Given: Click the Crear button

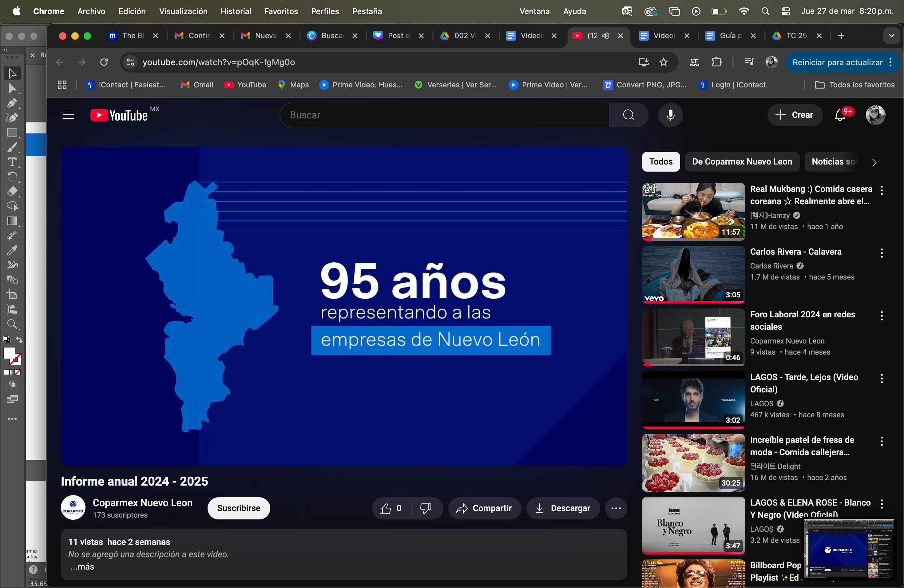Looking at the screenshot, I should coord(795,115).
